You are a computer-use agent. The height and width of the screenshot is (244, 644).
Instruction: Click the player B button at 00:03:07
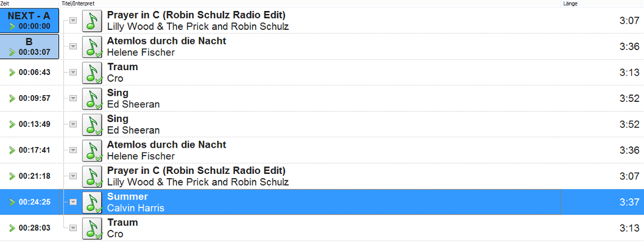pyautogui.click(x=29, y=46)
